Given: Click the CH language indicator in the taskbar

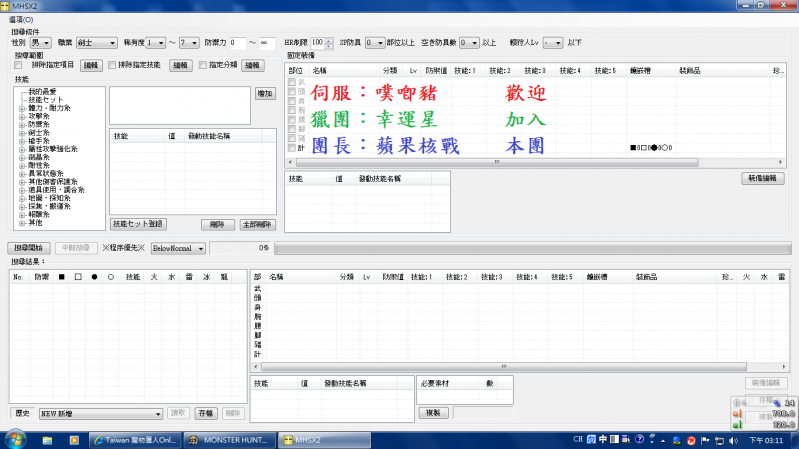Looking at the screenshot, I should [578, 439].
